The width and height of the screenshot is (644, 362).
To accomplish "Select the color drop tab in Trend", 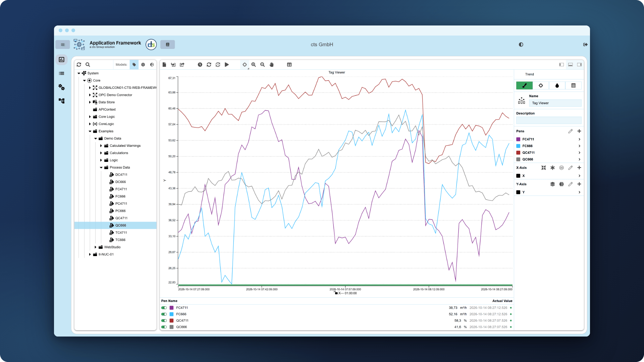I will point(557,85).
